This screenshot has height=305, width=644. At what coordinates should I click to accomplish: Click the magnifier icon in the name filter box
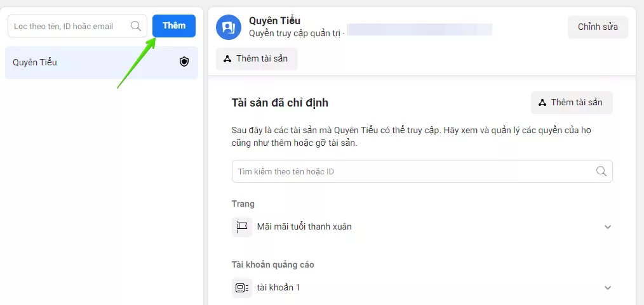point(136,26)
